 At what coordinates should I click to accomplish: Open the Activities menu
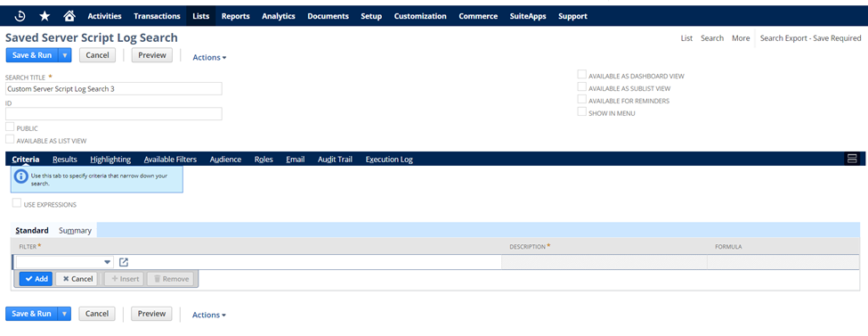pos(105,16)
